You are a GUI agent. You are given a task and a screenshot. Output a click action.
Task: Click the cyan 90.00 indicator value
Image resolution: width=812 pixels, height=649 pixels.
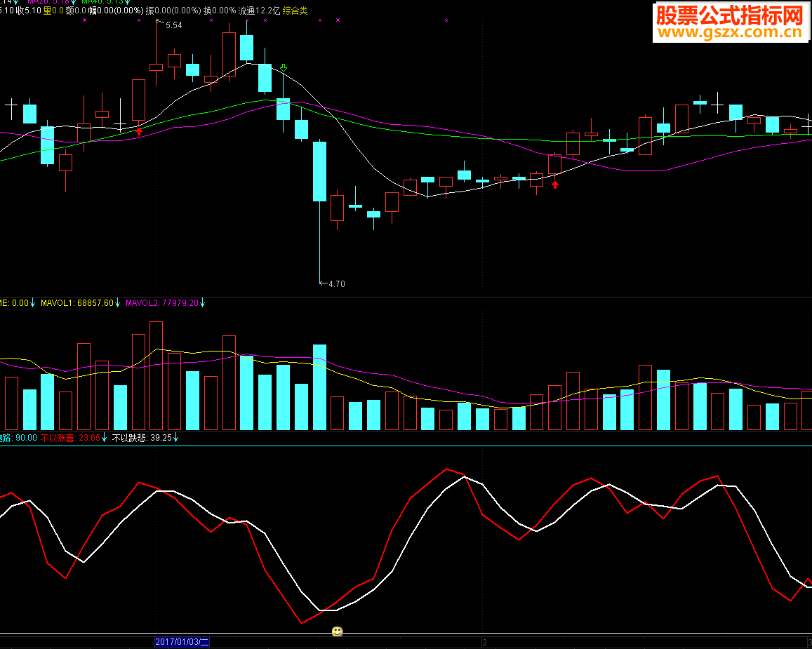pyautogui.click(x=26, y=438)
